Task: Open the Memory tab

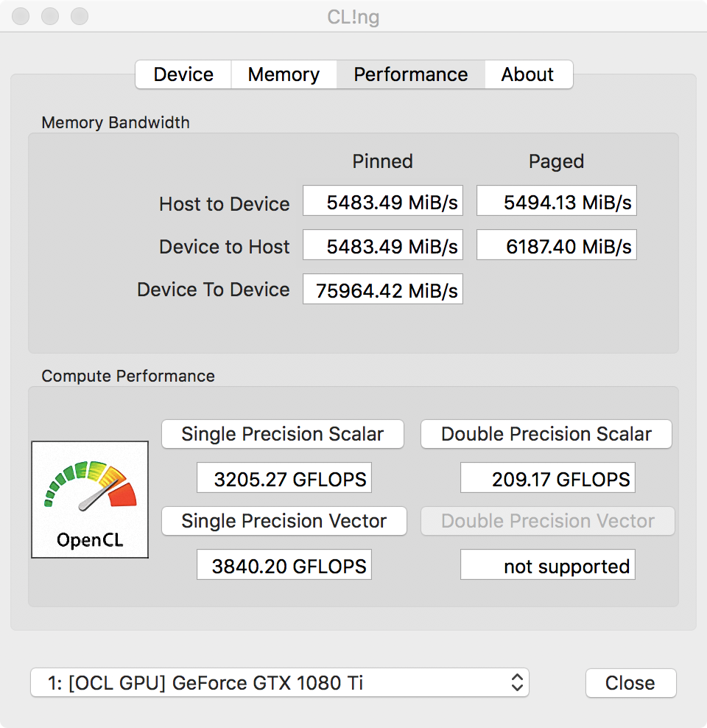Action: point(284,74)
